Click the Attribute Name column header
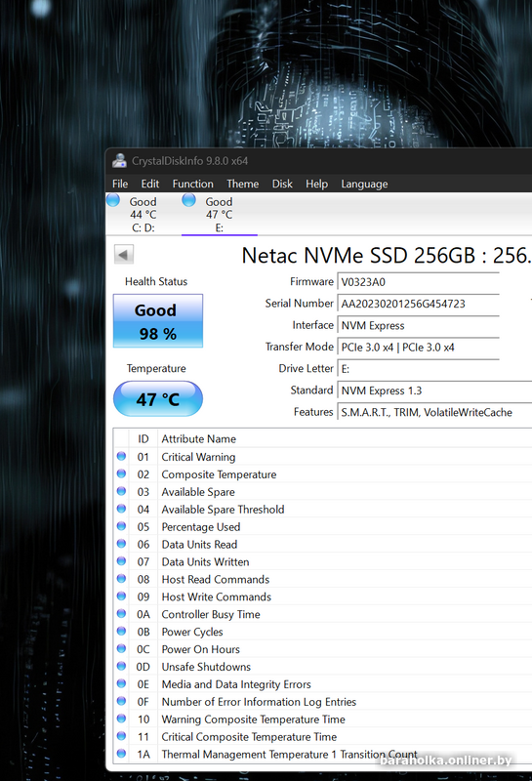This screenshot has height=781, width=532. pyautogui.click(x=199, y=438)
